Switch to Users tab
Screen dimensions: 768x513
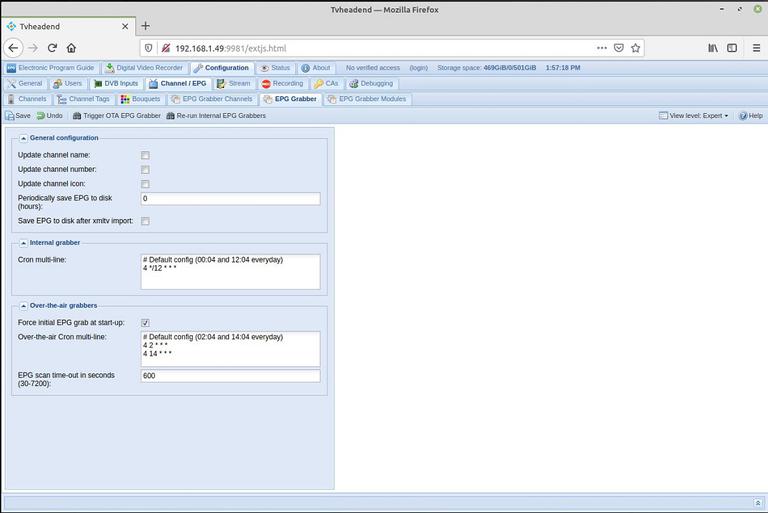click(x=68, y=84)
